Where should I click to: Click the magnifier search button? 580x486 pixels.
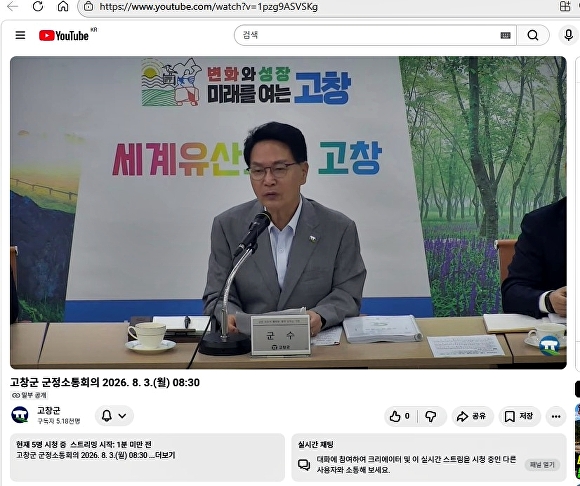click(x=533, y=35)
